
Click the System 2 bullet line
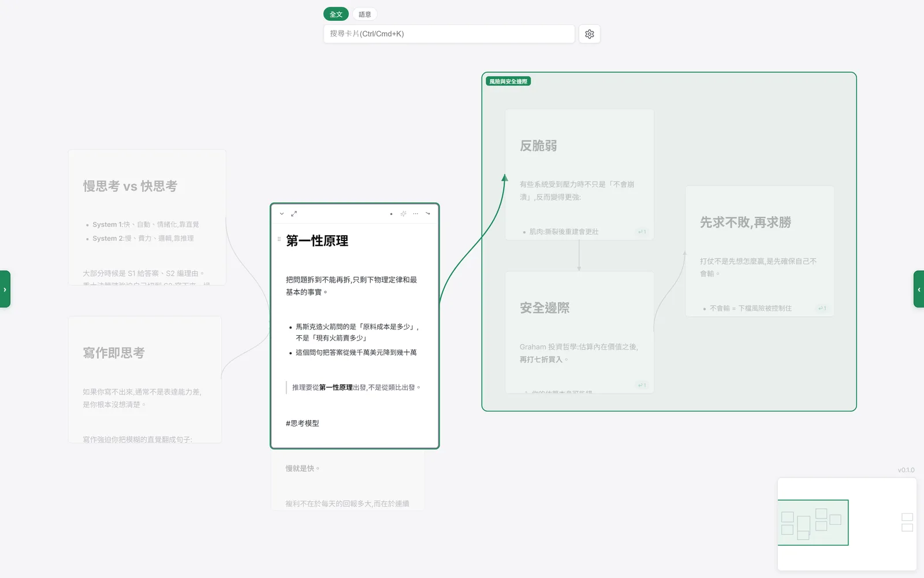coord(143,239)
